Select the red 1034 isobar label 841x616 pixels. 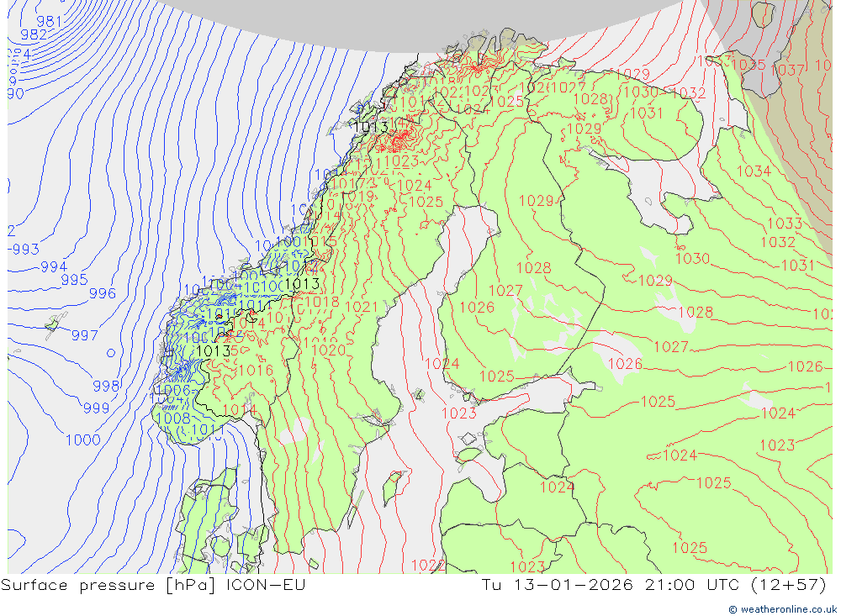[754, 171]
